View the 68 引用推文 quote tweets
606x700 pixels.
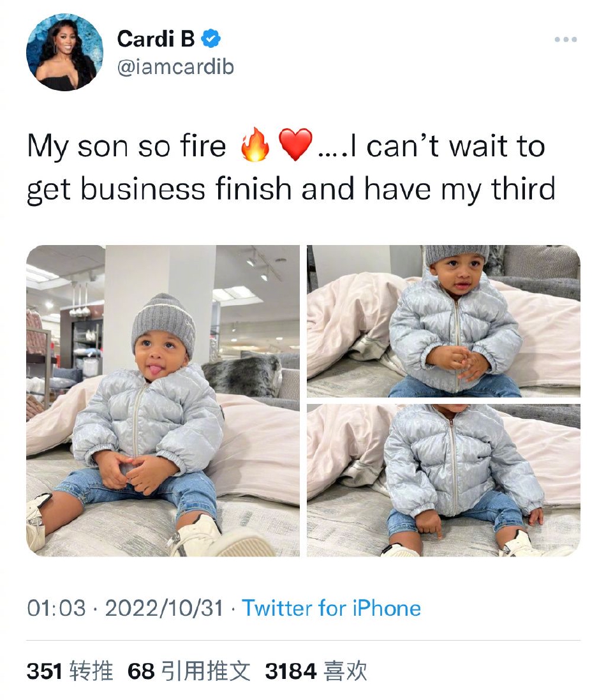pos(189,671)
